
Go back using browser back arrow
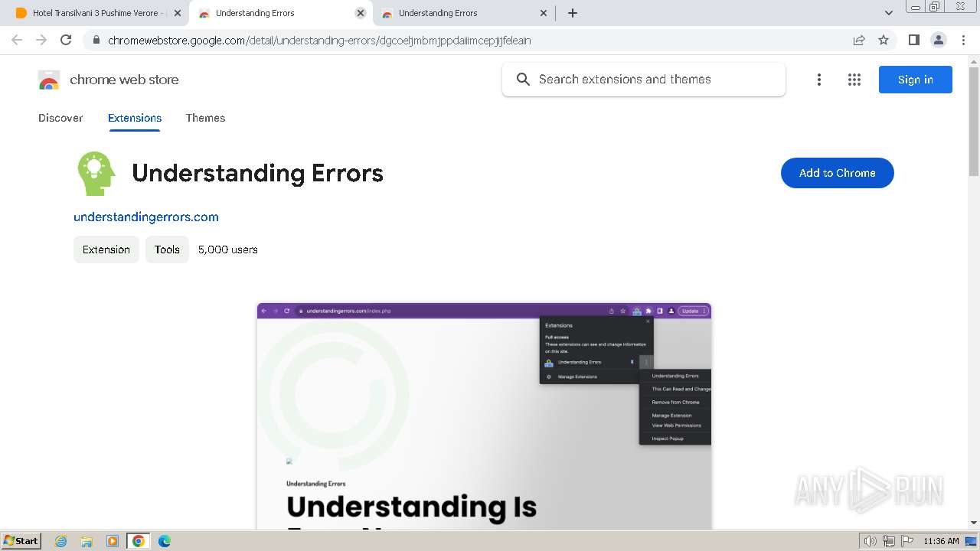point(17,40)
